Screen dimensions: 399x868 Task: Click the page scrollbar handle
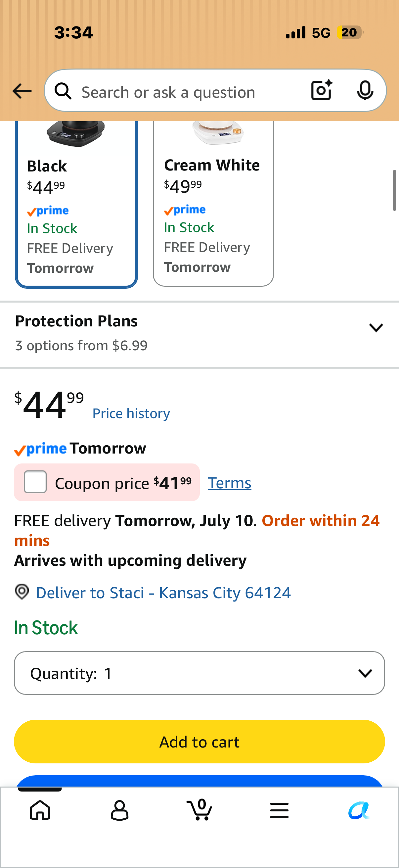[x=394, y=190]
